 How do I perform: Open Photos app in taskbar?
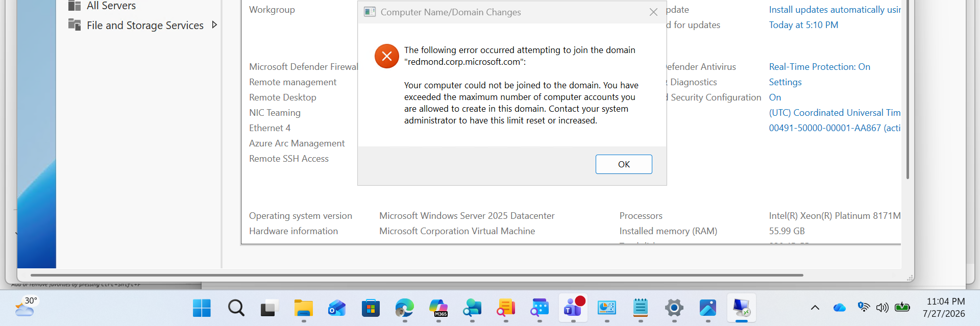click(x=708, y=308)
